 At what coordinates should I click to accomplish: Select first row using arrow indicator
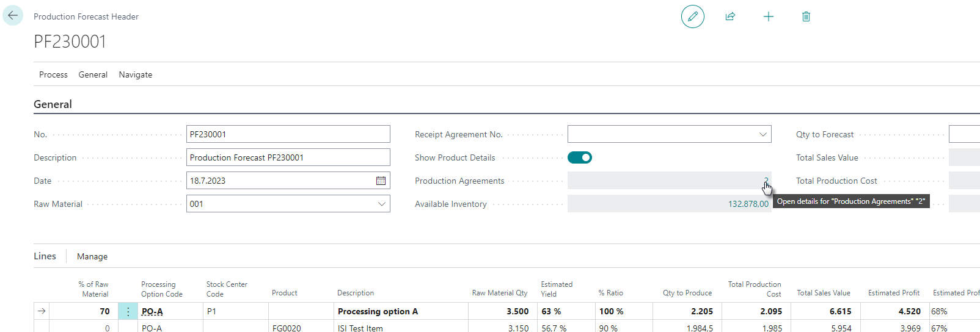point(42,311)
